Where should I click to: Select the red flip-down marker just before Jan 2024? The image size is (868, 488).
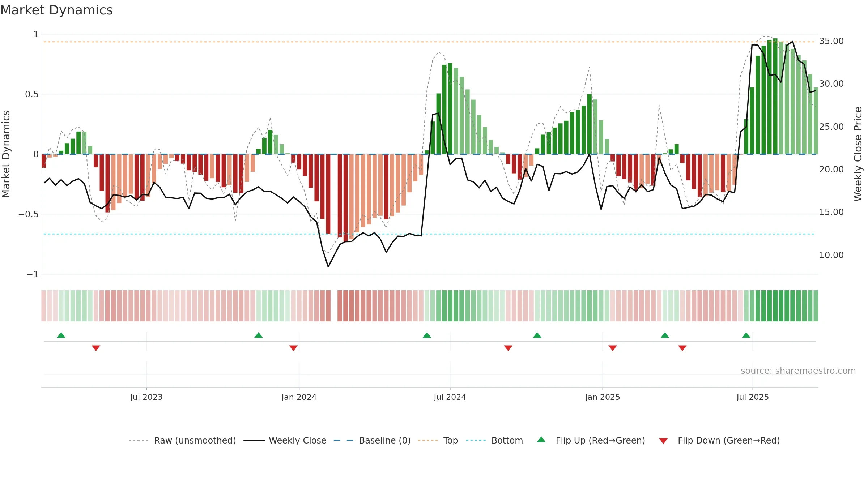pyautogui.click(x=293, y=348)
